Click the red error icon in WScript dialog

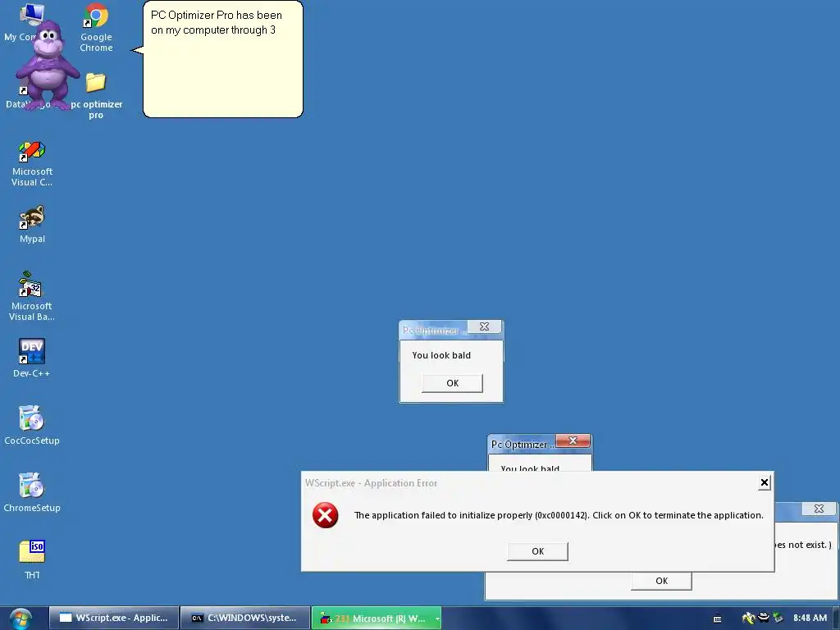tap(325, 515)
